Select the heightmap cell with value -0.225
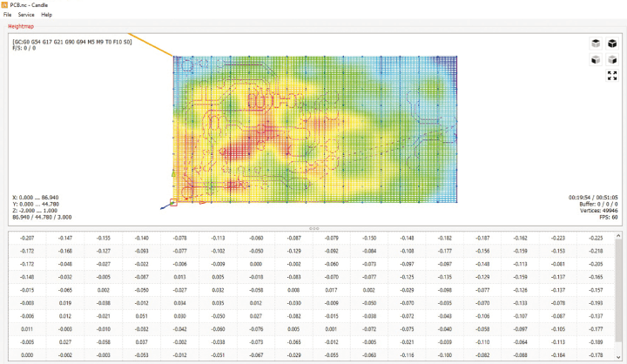 [x=596, y=238]
